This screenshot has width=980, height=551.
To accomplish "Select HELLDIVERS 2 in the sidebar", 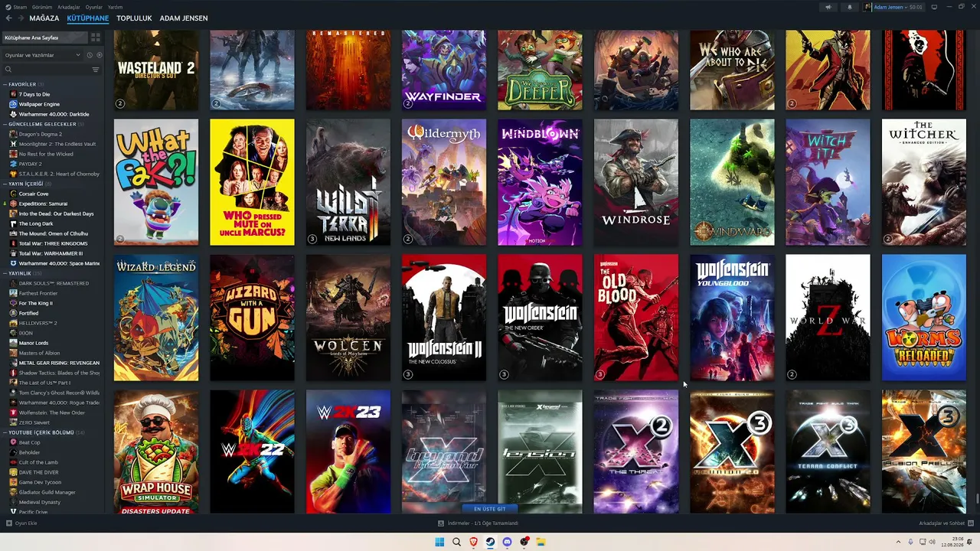I will pyautogui.click(x=38, y=323).
